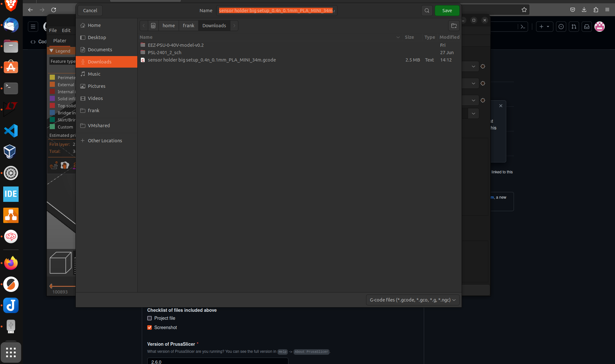The width and height of the screenshot is (615, 364).
Task: Bookmark the page with the star toggle
Action: pyautogui.click(x=525, y=10)
